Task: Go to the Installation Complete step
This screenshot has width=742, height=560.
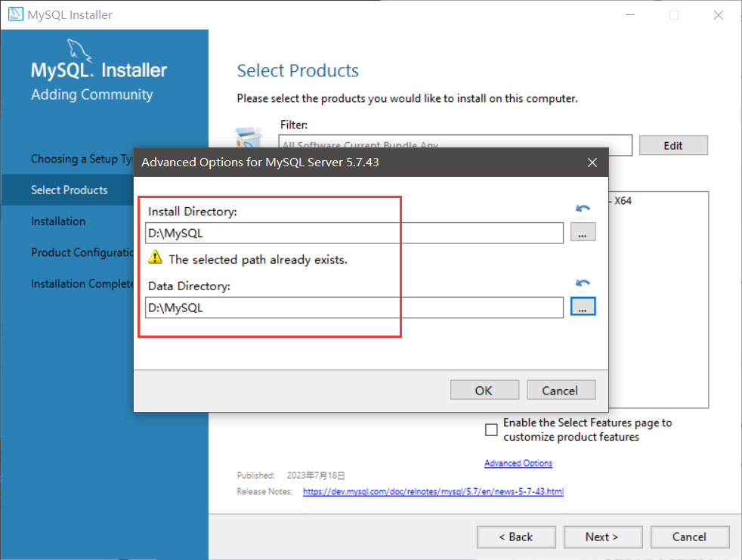Action: [82, 283]
